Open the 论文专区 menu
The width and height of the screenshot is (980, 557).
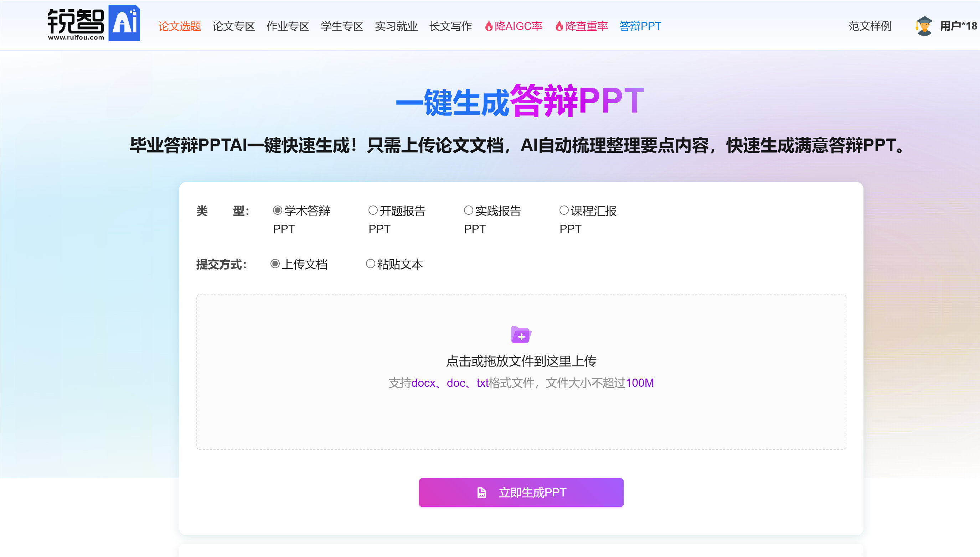[233, 26]
